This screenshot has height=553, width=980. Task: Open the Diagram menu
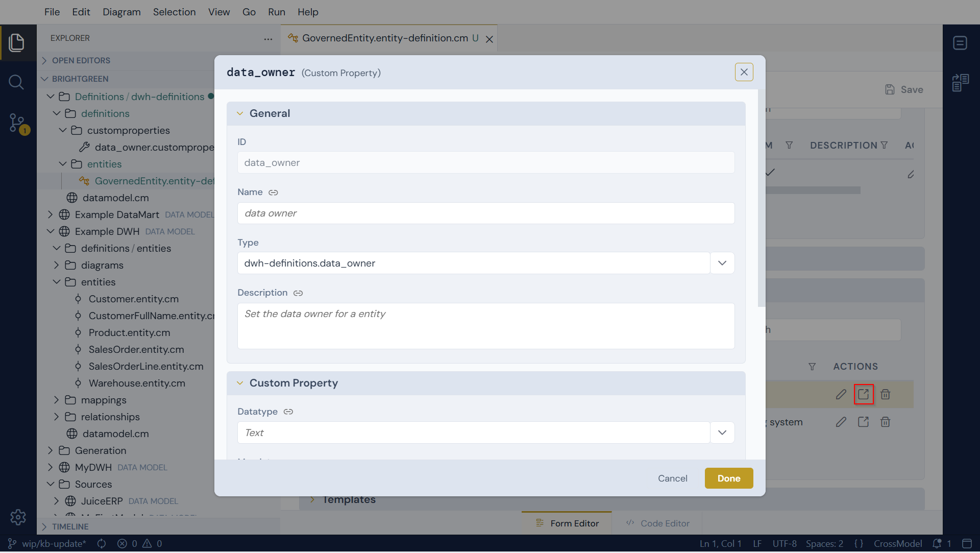tap(121, 12)
